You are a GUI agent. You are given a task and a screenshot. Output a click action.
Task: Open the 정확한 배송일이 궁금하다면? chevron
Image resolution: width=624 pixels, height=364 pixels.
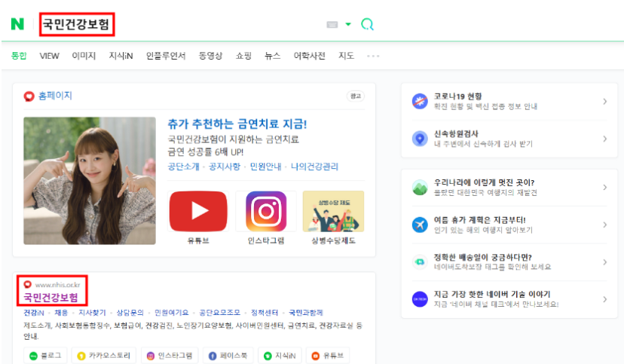pyautogui.click(x=604, y=262)
